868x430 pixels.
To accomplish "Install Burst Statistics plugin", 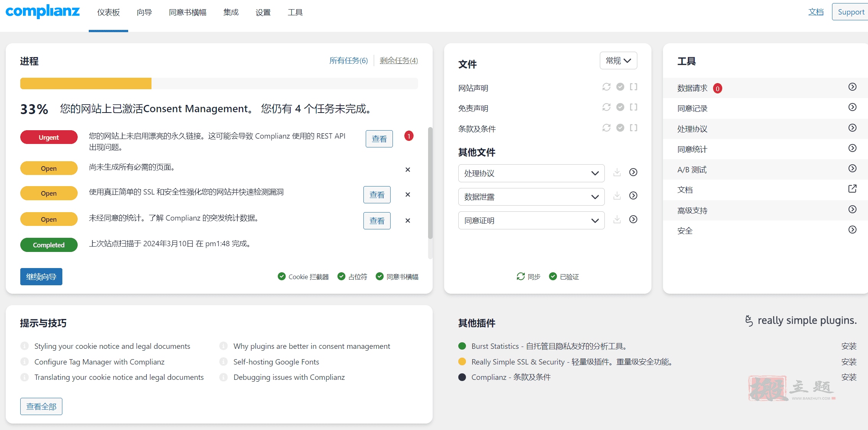I will tap(849, 346).
